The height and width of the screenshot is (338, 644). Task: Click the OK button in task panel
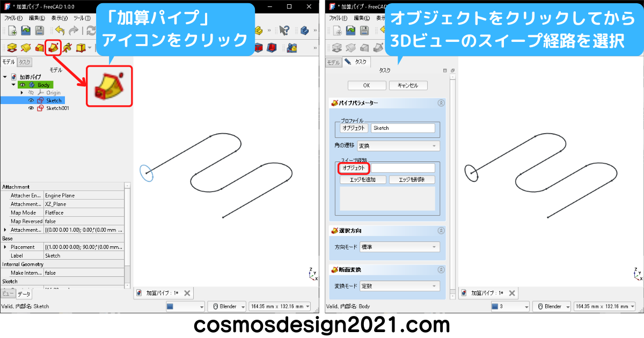[367, 85]
